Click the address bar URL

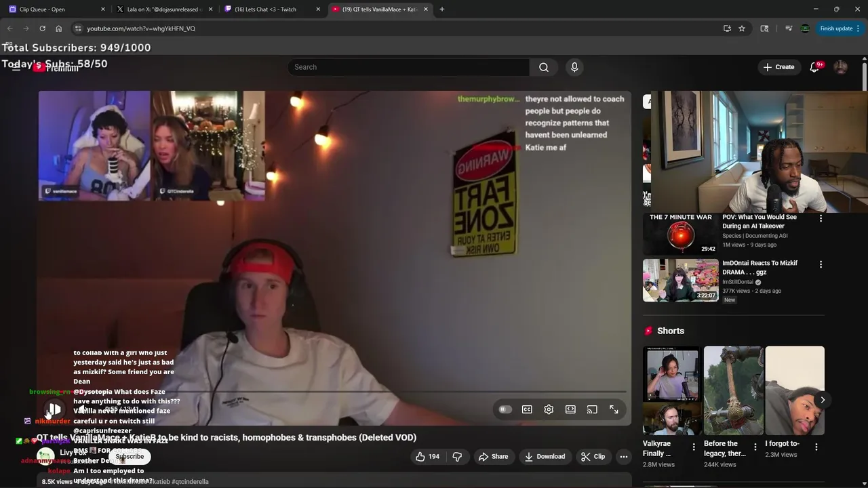pyautogui.click(x=141, y=28)
